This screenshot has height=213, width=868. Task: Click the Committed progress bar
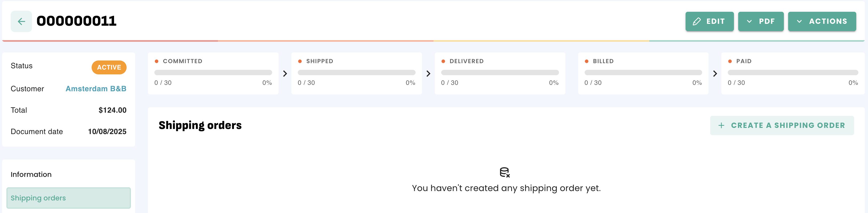point(213,73)
